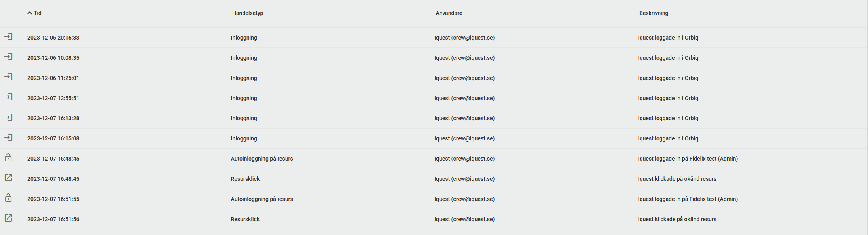
Task: Select description Iquest loggade in på Fidelix test at 16:51:55
Action: pos(688,199)
